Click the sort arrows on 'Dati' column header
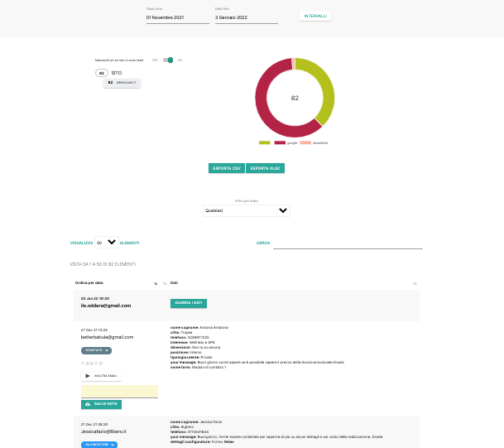Image resolution: width=504 pixels, height=448 pixels. (415, 283)
